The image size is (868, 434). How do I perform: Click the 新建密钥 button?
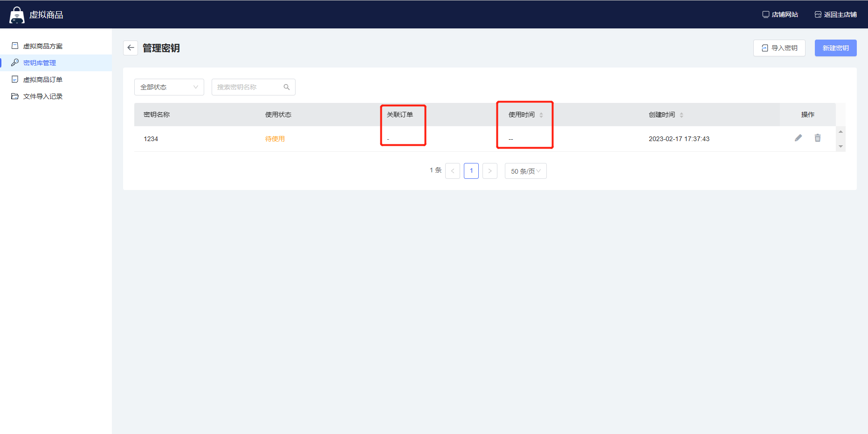[x=835, y=48]
